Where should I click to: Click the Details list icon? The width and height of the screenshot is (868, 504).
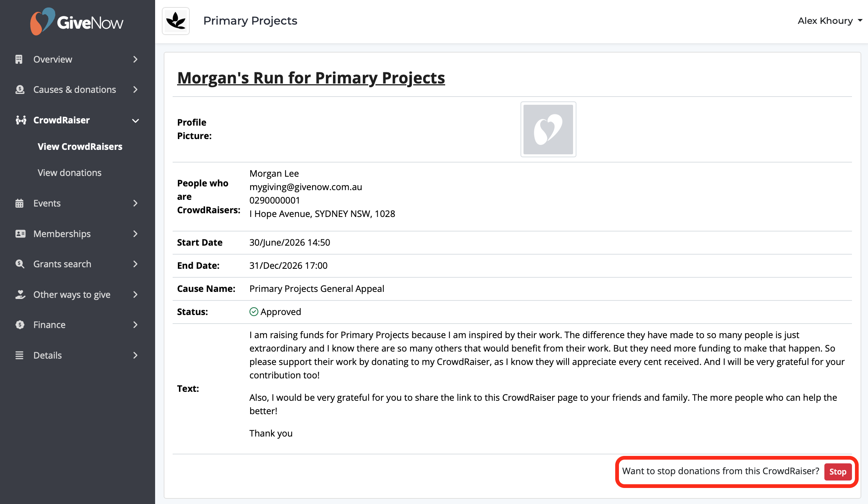pos(19,355)
